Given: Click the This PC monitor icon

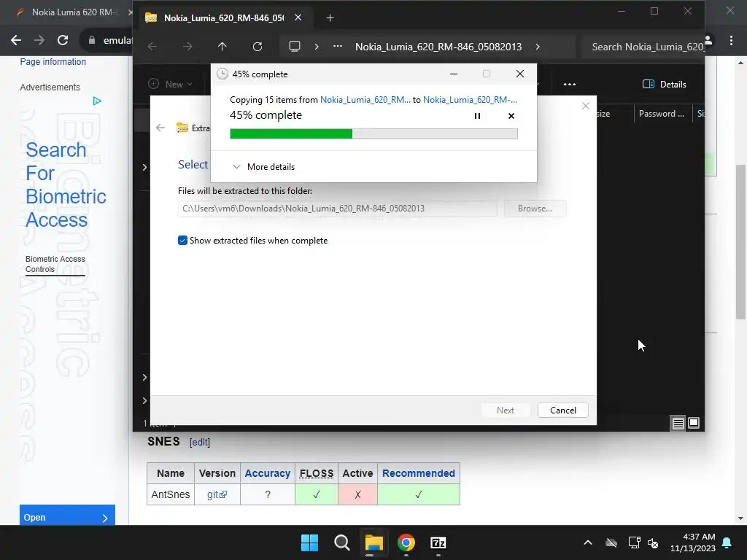Looking at the screenshot, I should coord(295,46).
